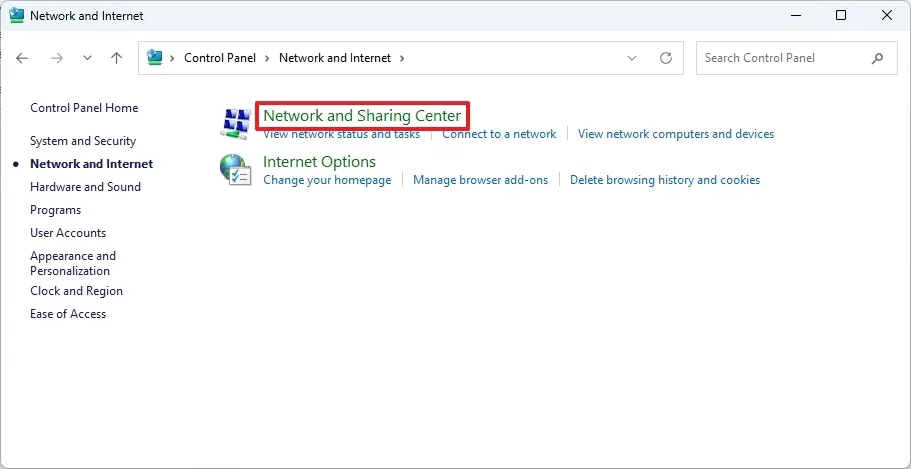Viewport: 911px width, 469px height.
Task: Go to Control Panel Home
Action: [x=84, y=108]
